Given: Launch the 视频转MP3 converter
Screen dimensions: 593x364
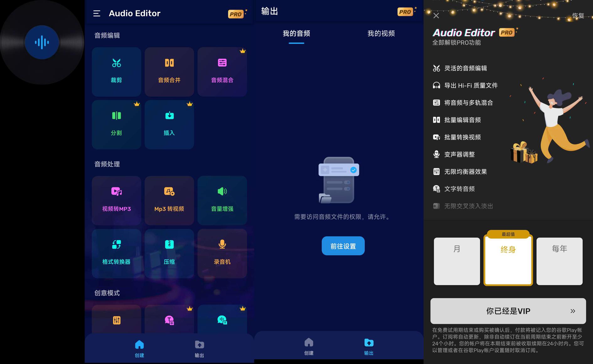Looking at the screenshot, I should point(116,200).
